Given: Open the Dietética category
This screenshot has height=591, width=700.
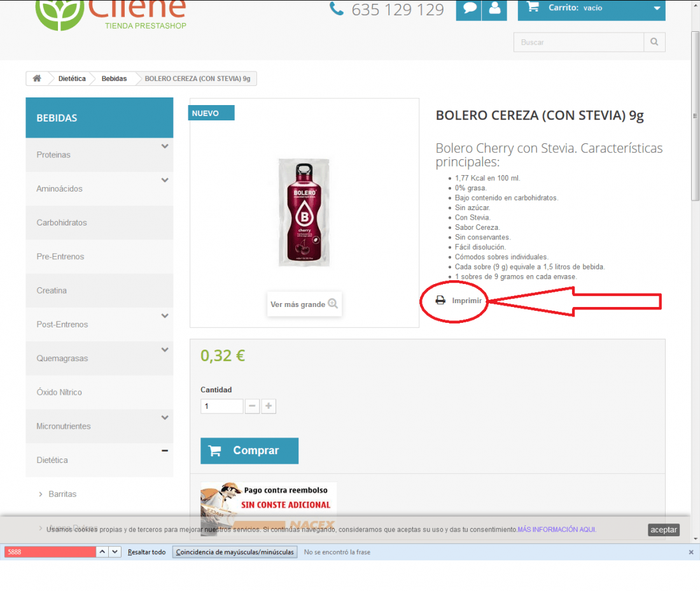Looking at the screenshot, I should click(52, 460).
